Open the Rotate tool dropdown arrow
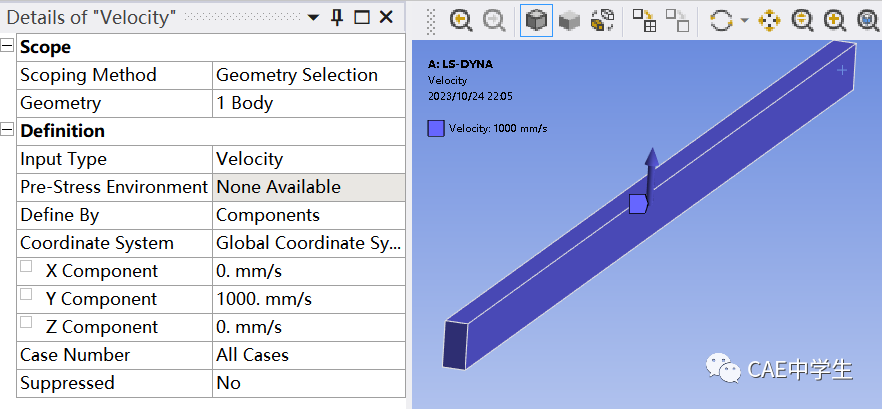The image size is (882, 409). [745, 21]
